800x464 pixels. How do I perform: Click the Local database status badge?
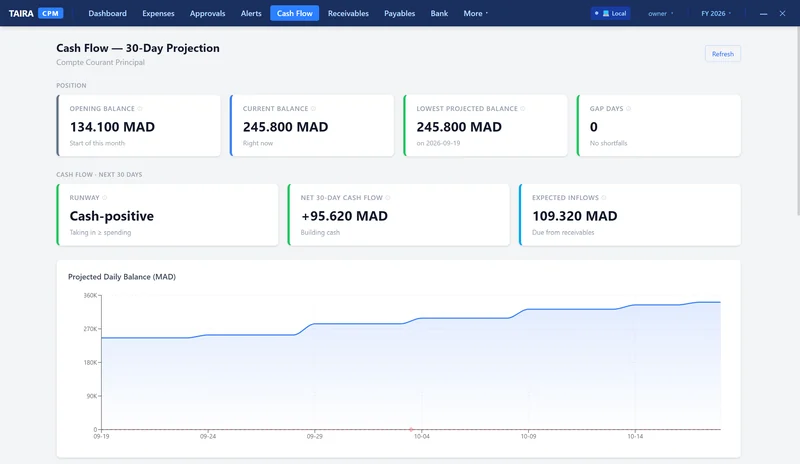coord(610,13)
